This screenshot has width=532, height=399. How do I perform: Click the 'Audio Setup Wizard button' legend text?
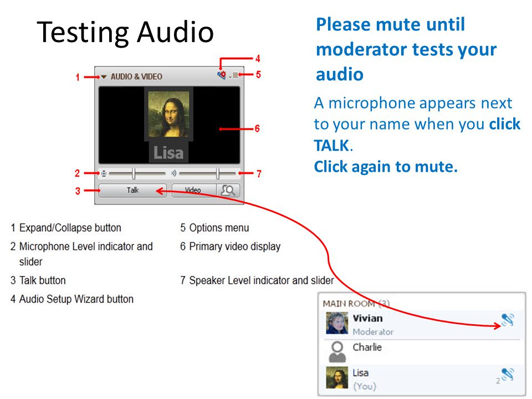pos(76,299)
